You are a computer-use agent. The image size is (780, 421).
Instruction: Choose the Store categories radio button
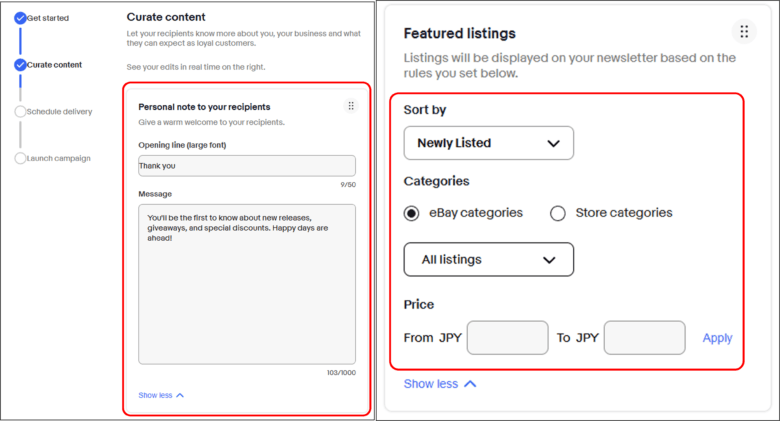558,213
